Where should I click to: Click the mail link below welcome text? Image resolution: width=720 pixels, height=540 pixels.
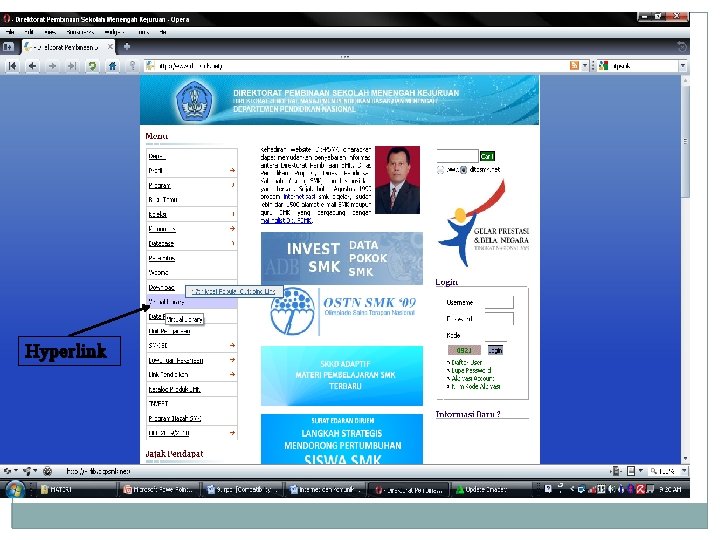point(287,221)
